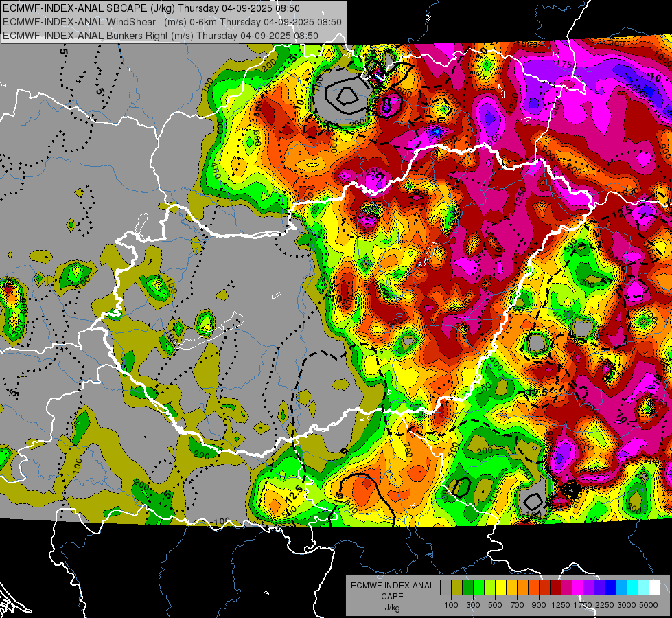Click the magenta legend swatch

pyautogui.click(x=578, y=588)
